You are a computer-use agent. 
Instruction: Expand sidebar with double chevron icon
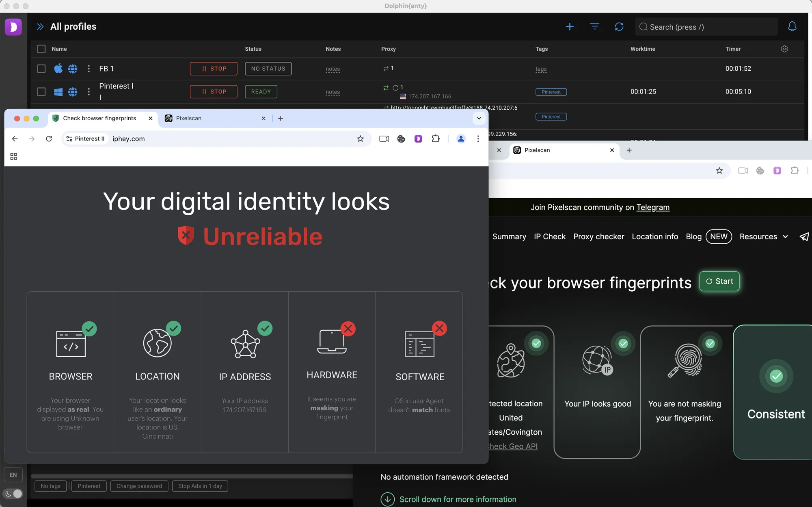click(x=40, y=27)
